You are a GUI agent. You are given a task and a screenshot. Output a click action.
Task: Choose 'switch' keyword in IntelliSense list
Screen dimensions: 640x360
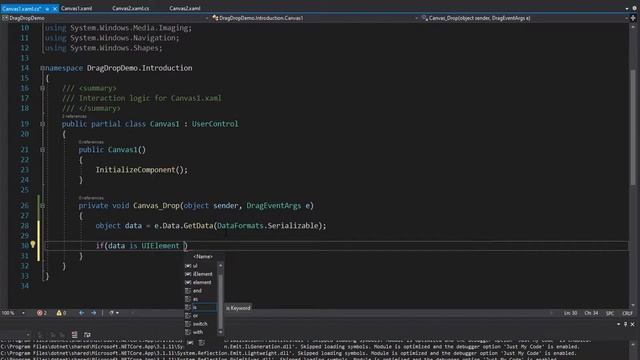coord(200,324)
